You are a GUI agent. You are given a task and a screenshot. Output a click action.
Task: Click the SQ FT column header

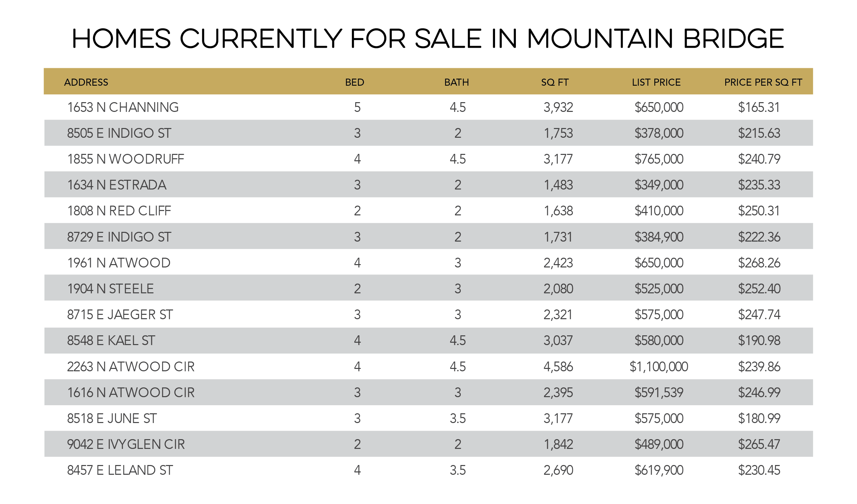pyautogui.click(x=555, y=82)
